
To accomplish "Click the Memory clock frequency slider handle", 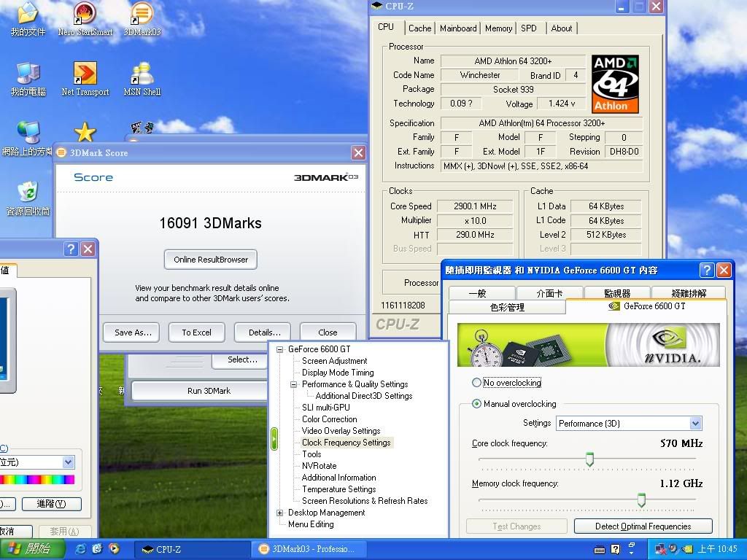I will (641, 500).
